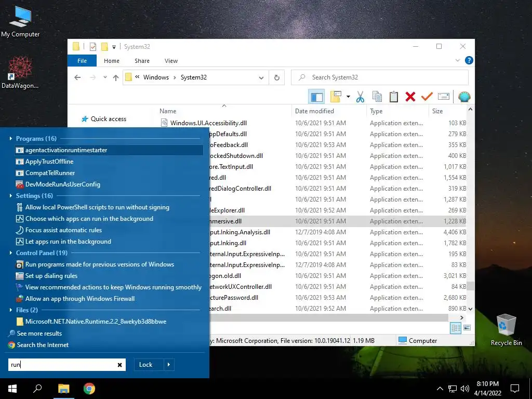Image resolution: width=532 pixels, height=399 pixels.
Task: Click Windows in the address path
Action: [x=156, y=77]
